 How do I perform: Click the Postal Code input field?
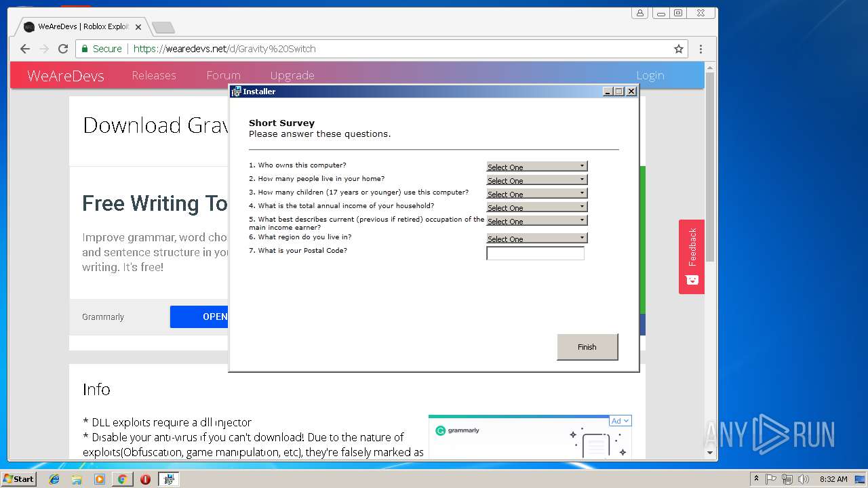535,253
